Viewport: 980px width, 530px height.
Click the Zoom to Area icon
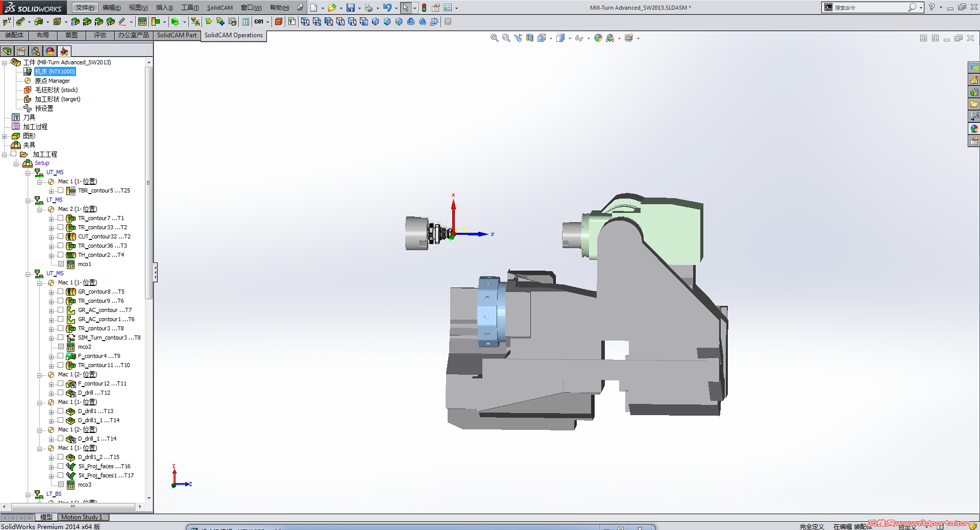click(x=506, y=38)
